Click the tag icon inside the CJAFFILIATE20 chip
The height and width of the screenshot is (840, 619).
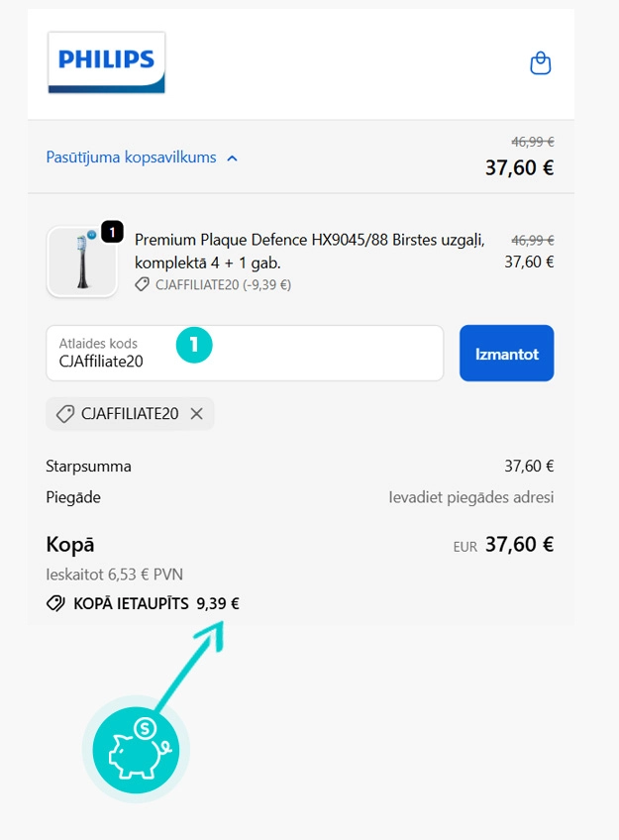[63, 414]
